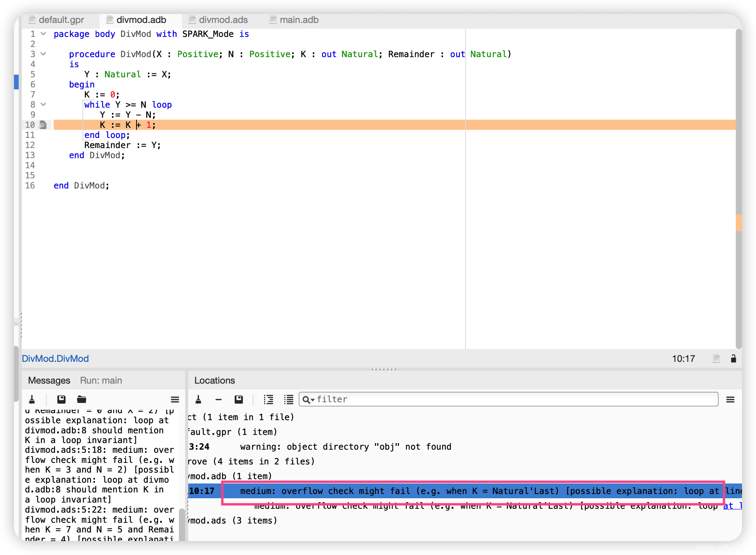756x555 pixels.
Task: Open the Locations panel hamburger menu
Action: click(730, 399)
